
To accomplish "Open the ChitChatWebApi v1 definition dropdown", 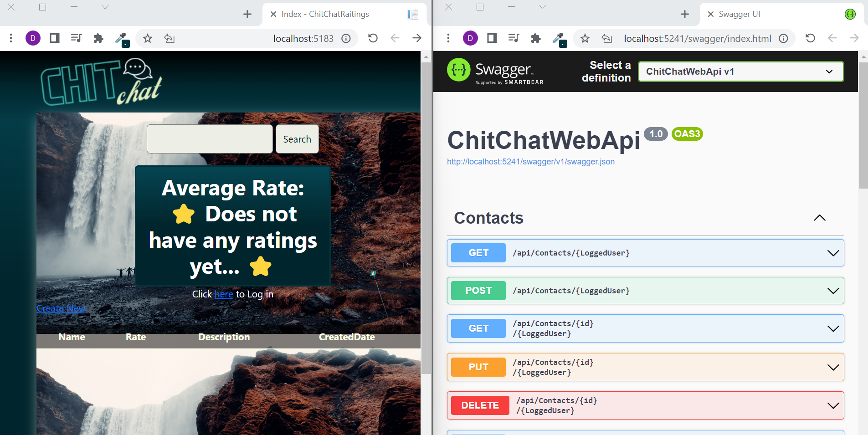I will (x=741, y=72).
